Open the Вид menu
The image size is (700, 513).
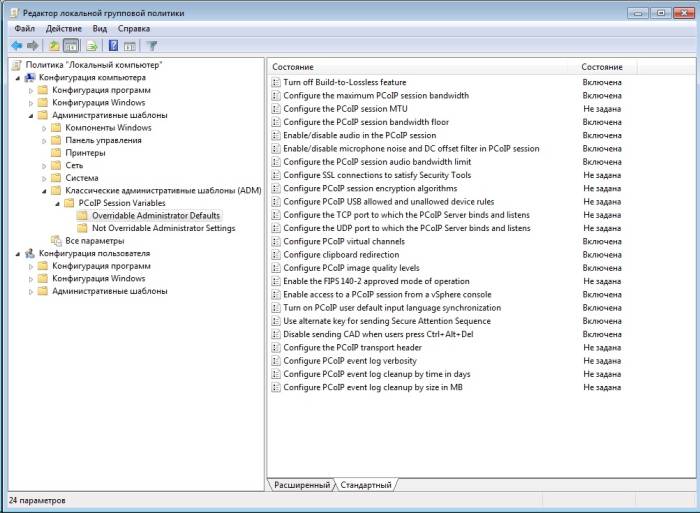point(100,29)
